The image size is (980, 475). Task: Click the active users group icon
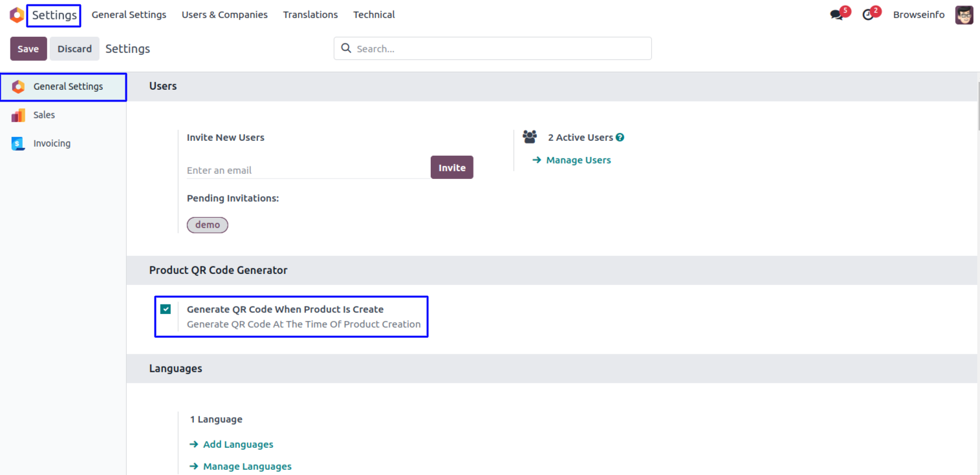pos(530,137)
